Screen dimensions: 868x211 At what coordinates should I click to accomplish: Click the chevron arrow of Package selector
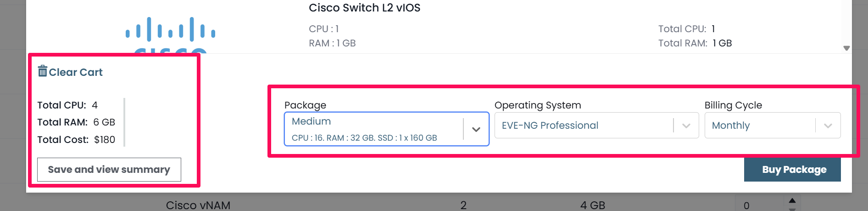[x=476, y=129]
